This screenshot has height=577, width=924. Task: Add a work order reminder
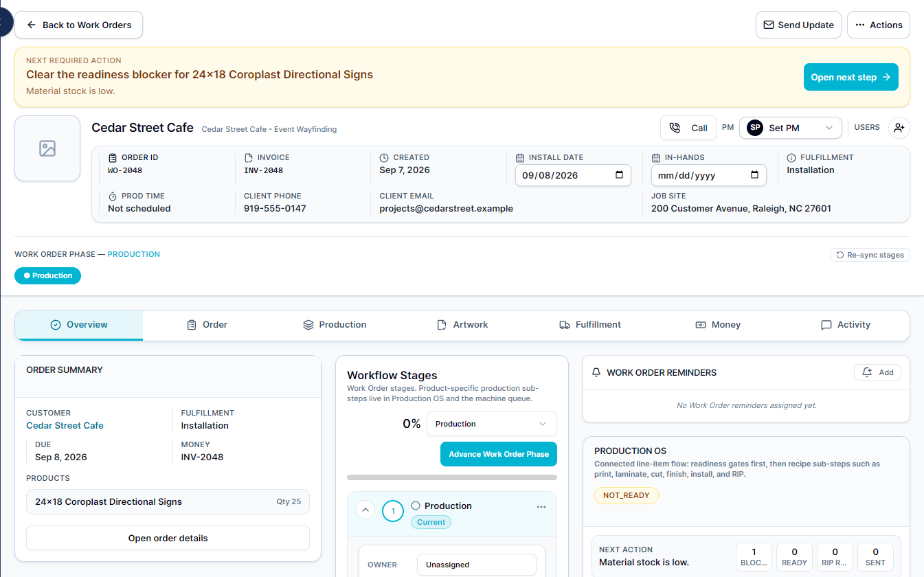point(877,372)
